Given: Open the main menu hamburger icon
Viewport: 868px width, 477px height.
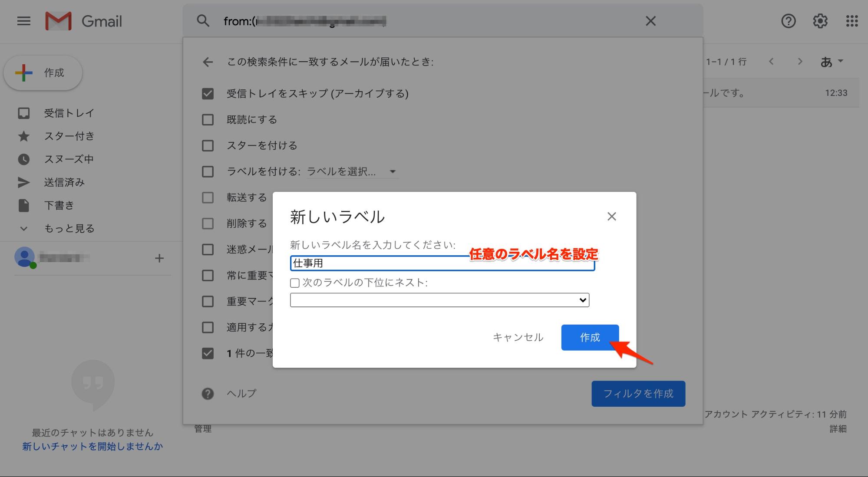Looking at the screenshot, I should point(23,21).
